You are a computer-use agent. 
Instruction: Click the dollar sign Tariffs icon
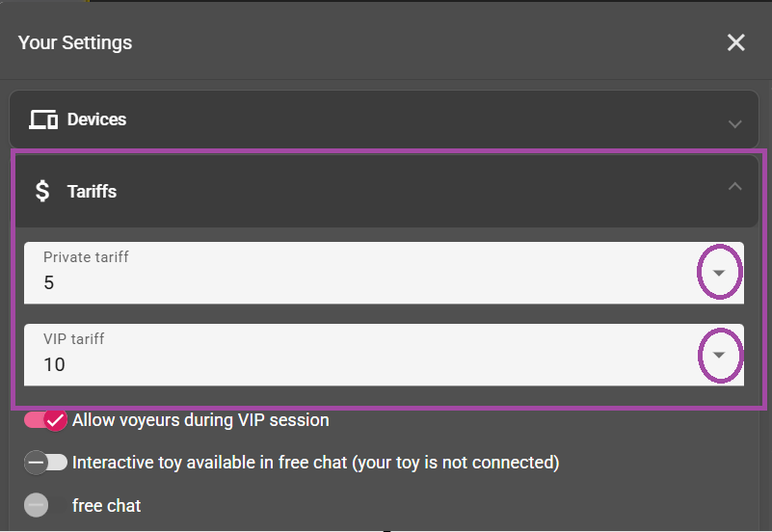[42, 191]
